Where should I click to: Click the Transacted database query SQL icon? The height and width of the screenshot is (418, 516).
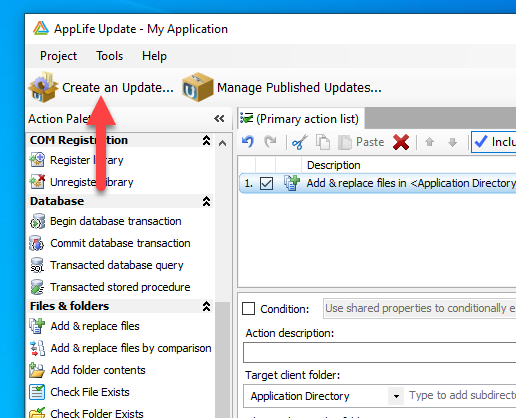pos(37,265)
